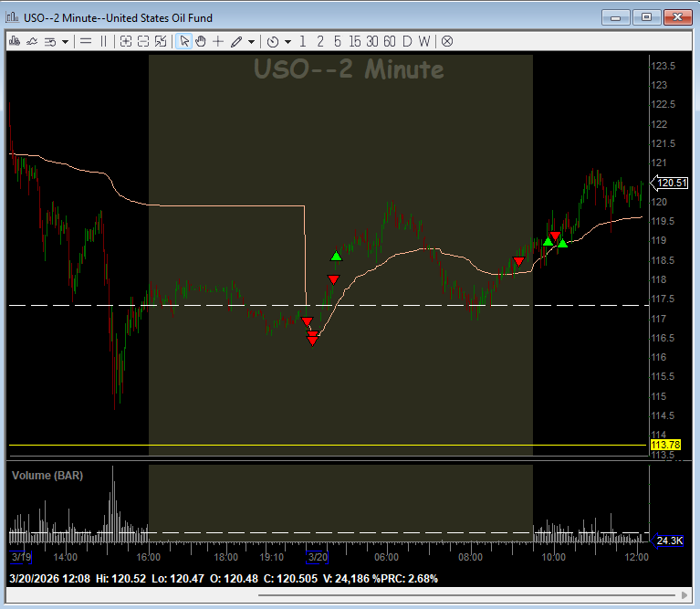Click the zoom out icon
700x609 pixels.
(x=143, y=41)
